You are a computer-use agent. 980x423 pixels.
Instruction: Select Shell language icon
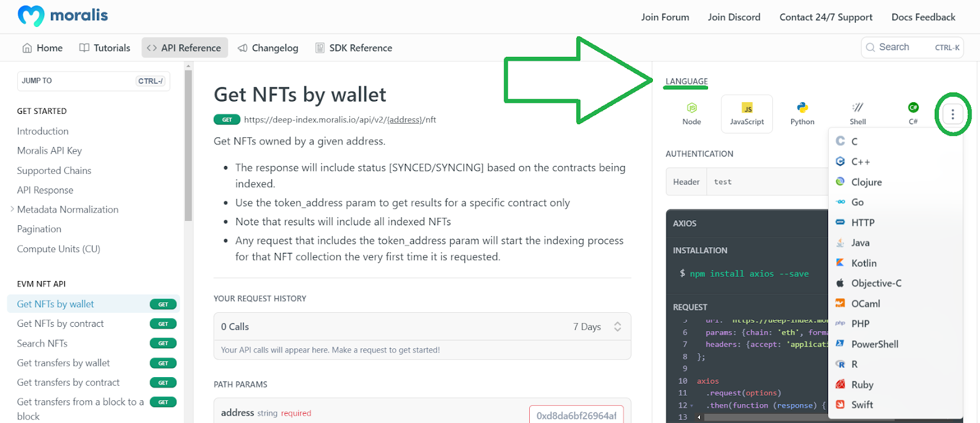point(858,114)
